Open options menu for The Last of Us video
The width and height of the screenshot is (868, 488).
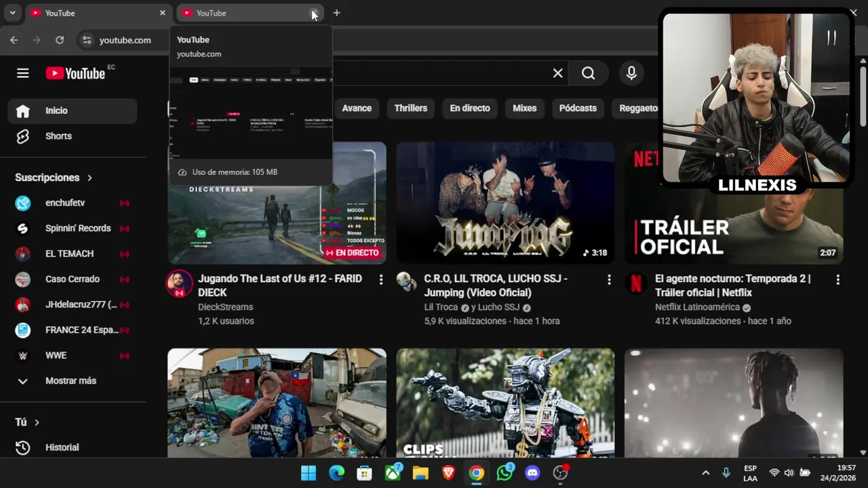tap(381, 279)
